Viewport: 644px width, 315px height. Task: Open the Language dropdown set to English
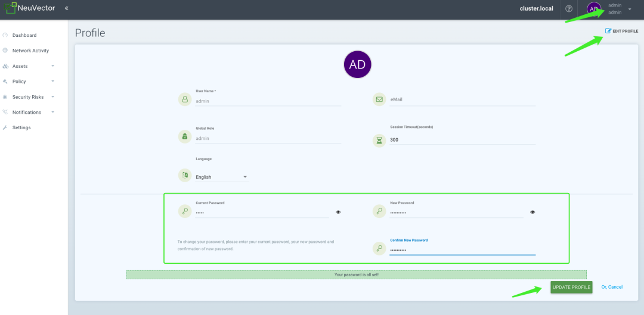222,177
